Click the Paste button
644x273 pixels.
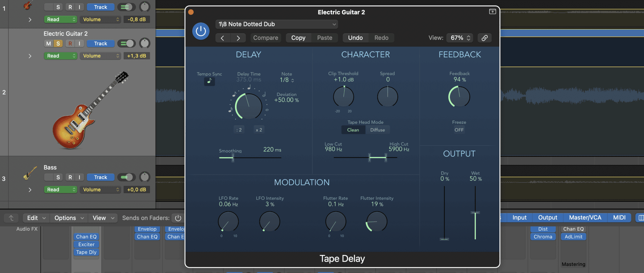[x=325, y=38]
